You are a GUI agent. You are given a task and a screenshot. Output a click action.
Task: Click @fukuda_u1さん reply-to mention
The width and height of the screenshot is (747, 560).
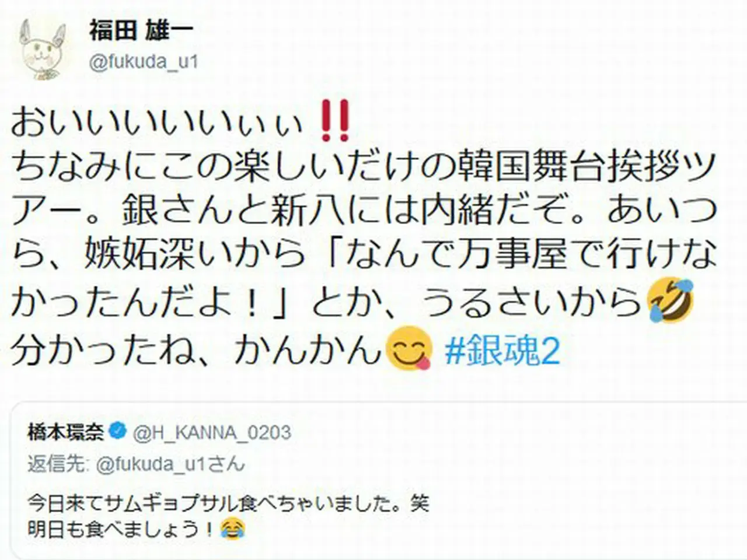click(169, 464)
